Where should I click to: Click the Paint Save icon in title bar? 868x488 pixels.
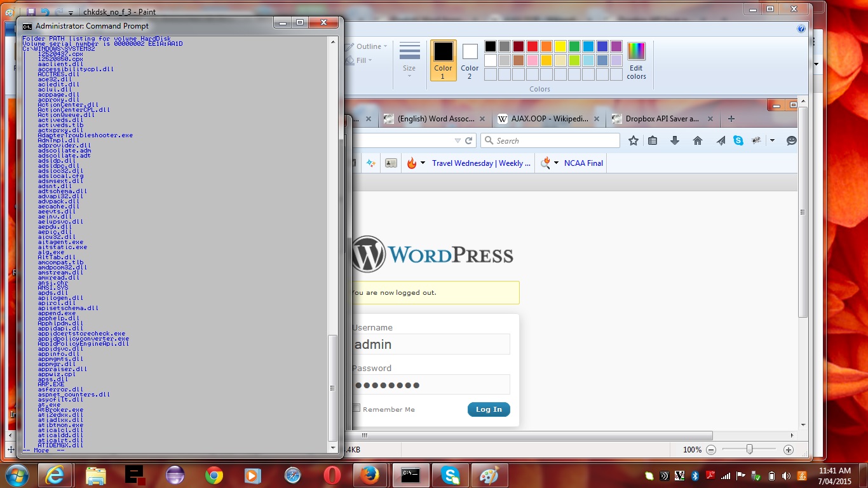[x=31, y=11]
